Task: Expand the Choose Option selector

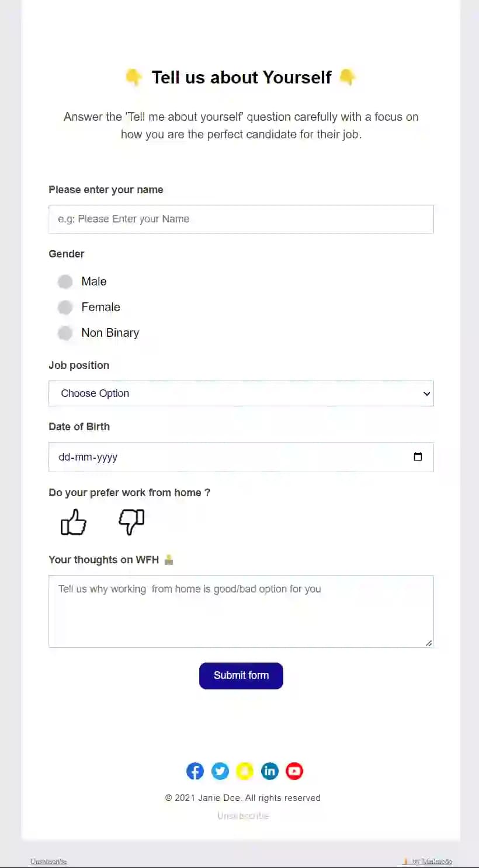Action: 241,393
